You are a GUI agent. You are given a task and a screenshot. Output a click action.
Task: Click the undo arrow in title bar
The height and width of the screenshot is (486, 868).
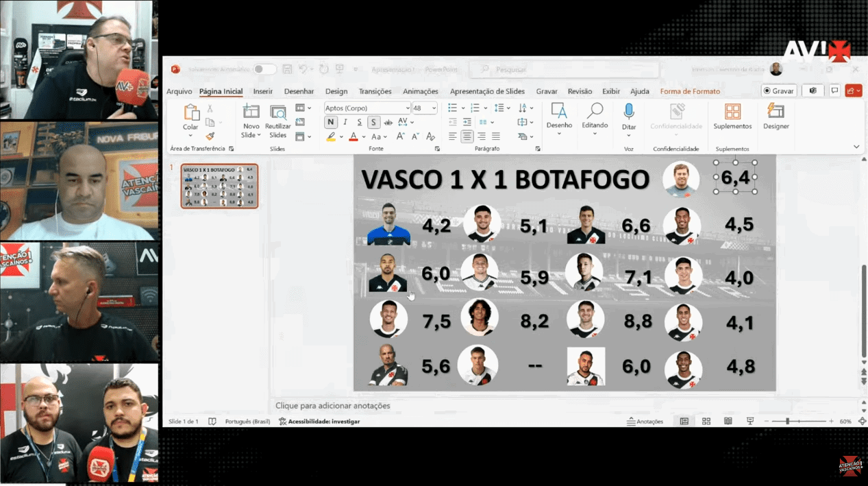click(x=303, y=69)
